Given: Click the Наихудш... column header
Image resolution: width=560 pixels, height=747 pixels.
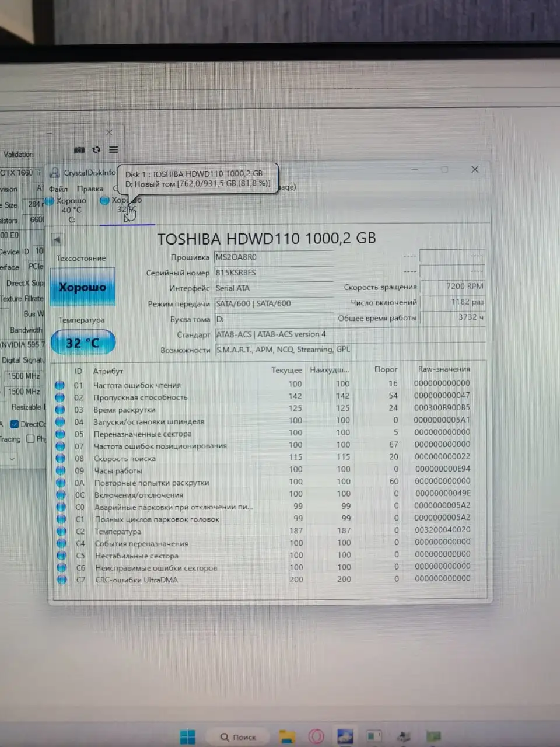Looking at the screenshot, I should pyautogui.click(x=330, y=369).
